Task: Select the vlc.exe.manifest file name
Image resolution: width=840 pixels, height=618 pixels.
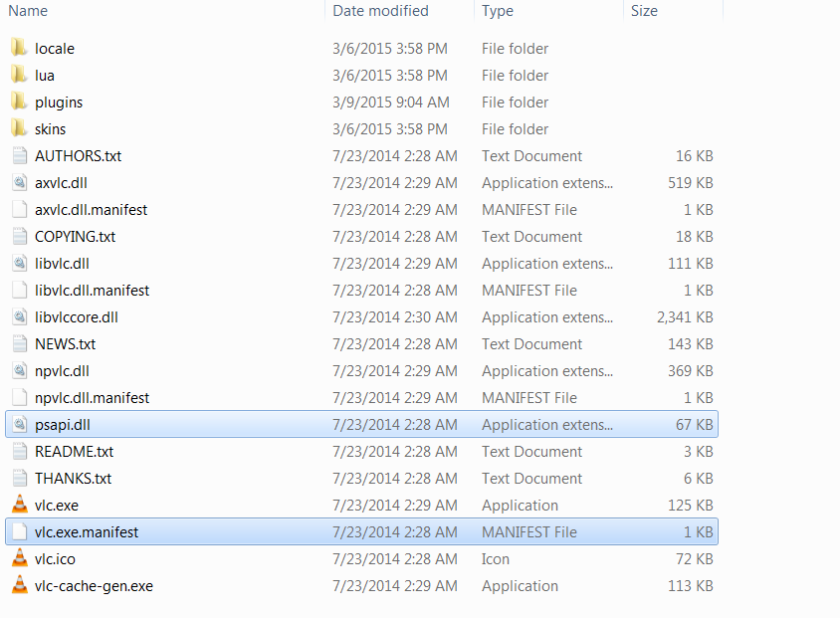Action: pyautogui.click(x=87, y=532)
